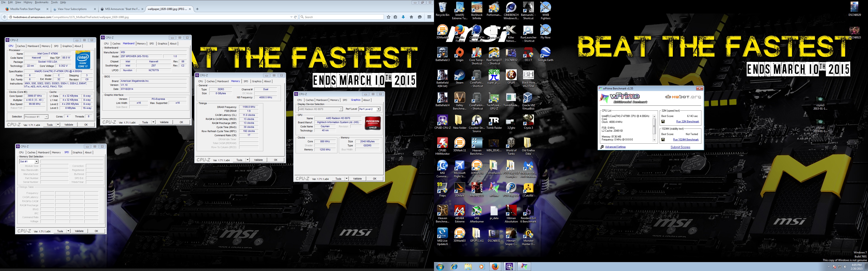Open Advanced Settings in wPrime
868x271 pixels.
click(615, 147)
